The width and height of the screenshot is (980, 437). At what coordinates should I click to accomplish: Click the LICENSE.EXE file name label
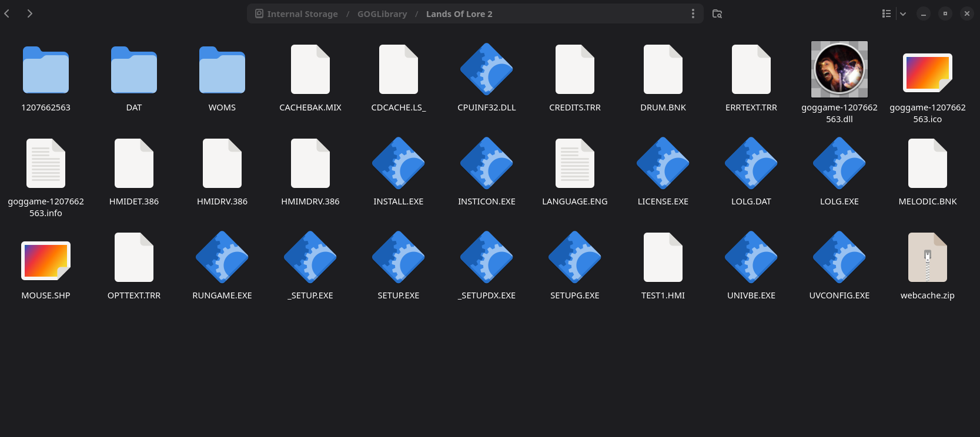(663, 201)
